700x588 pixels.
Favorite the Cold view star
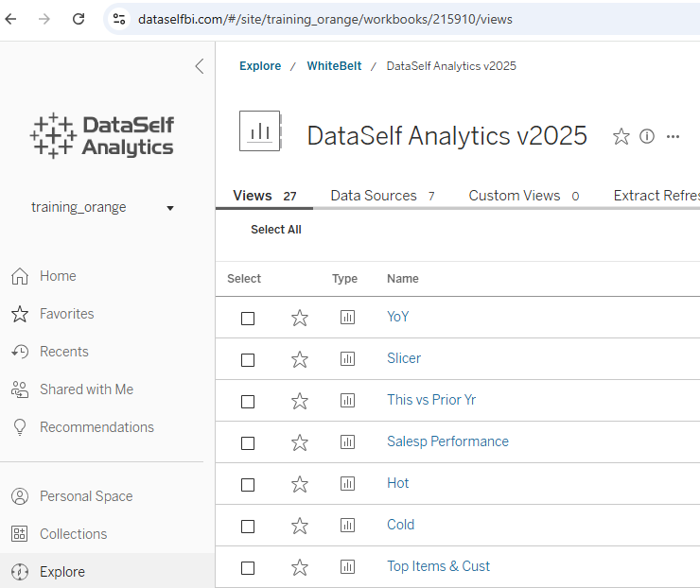coord(300,526)
